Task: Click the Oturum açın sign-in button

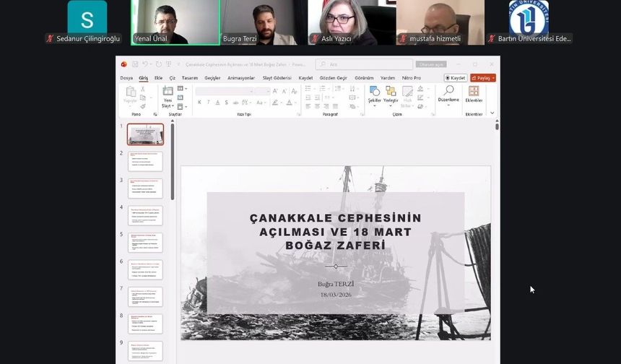Action: click(x=431, y=64)
